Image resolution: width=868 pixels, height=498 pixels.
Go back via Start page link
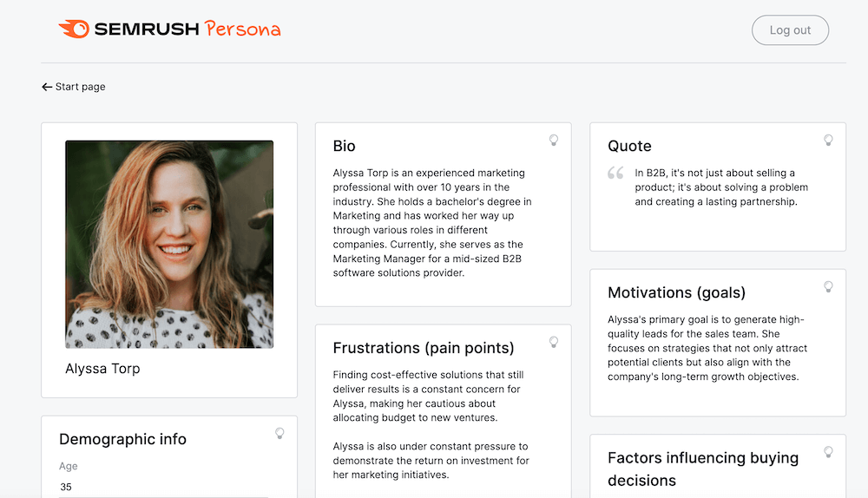80,87
